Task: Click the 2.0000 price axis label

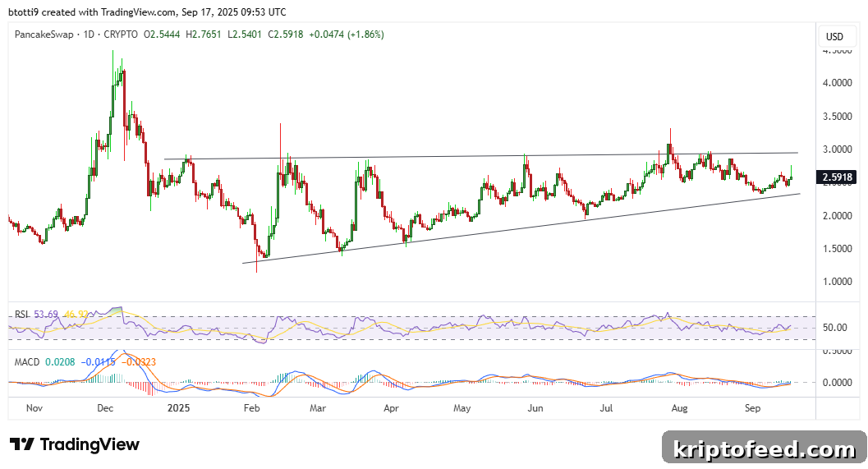Action: pyautogui.click(x=838, y=216)
